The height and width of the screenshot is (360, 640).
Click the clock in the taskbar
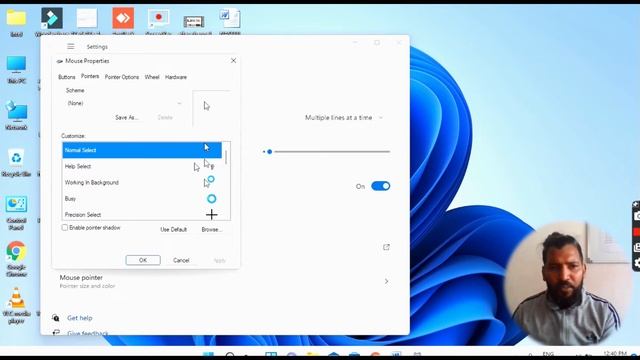point(614,353)
